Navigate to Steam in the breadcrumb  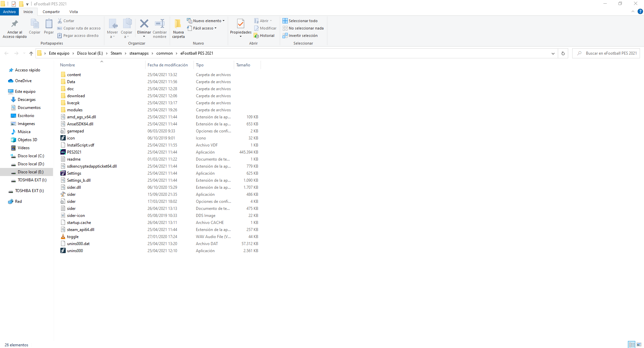point(116,53)
